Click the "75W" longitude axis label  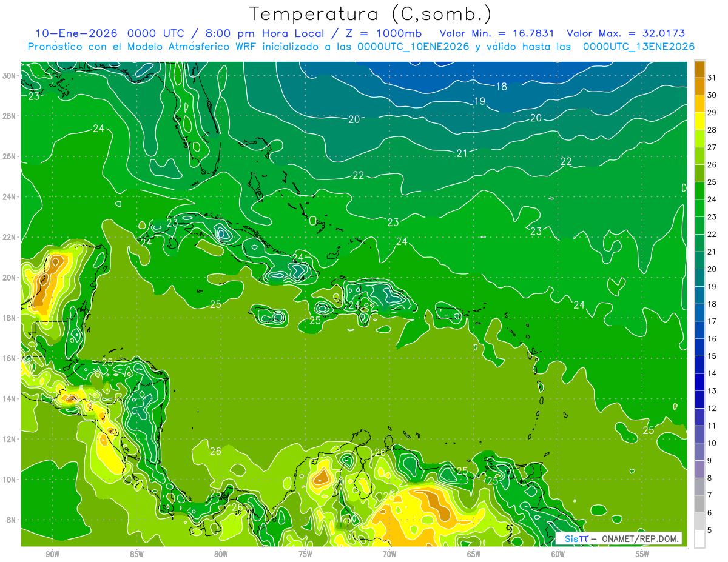305,554
